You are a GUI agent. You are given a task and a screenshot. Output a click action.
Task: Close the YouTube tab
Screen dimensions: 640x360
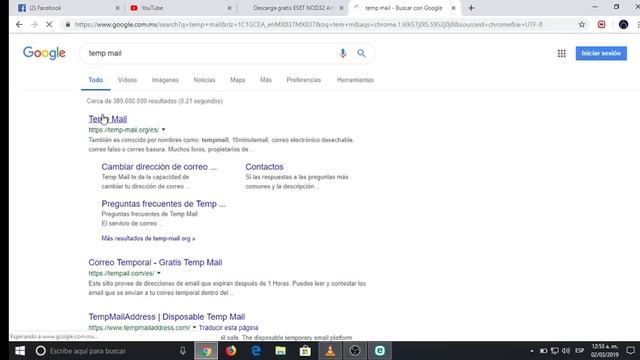229,8
